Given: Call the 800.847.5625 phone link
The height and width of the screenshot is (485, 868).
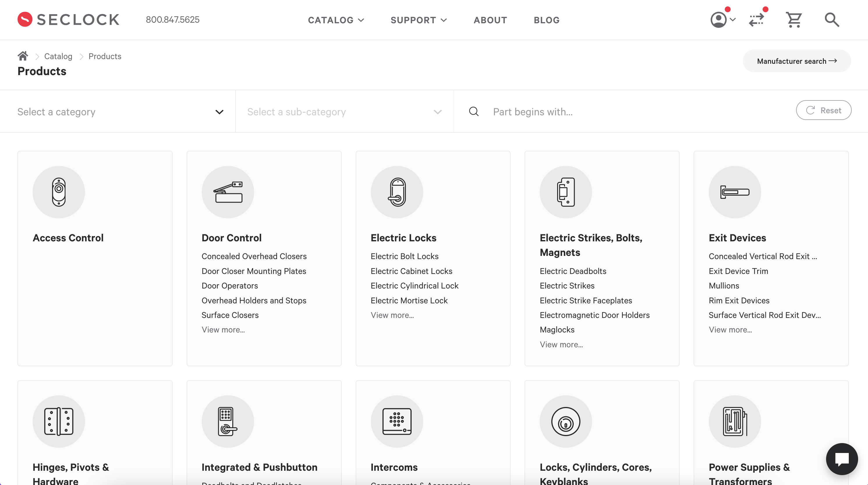Looking at the screenshot, I should tap(173, 20).
